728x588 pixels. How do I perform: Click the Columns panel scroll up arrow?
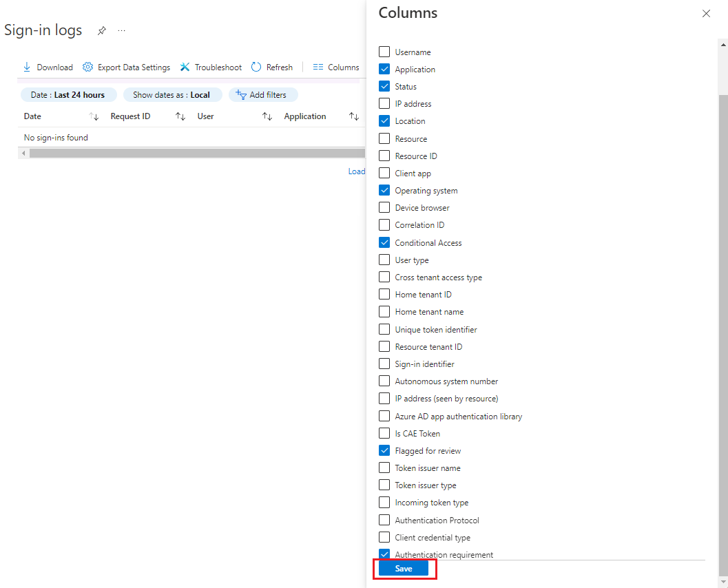pos(723,45)
